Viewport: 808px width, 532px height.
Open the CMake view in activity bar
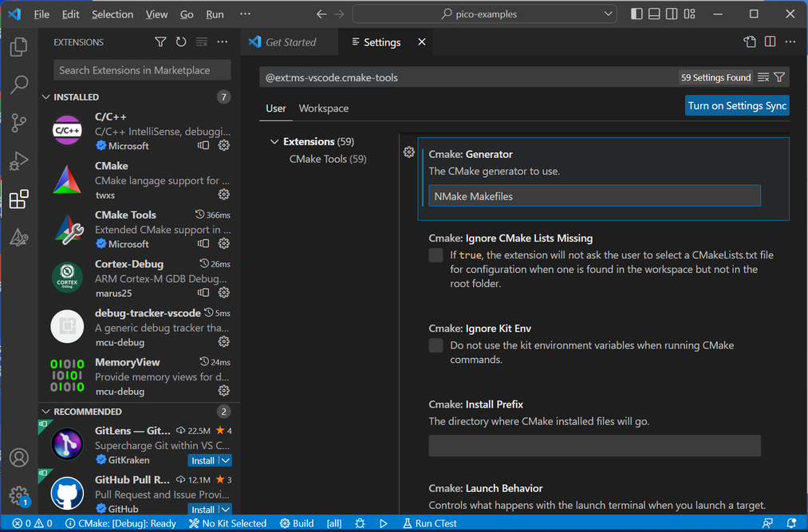coord(18,237)
